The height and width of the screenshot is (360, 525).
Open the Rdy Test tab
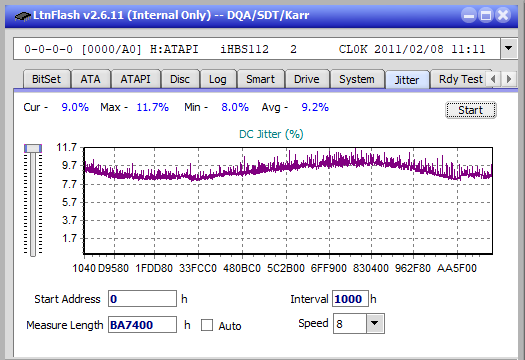pos(460,79)
